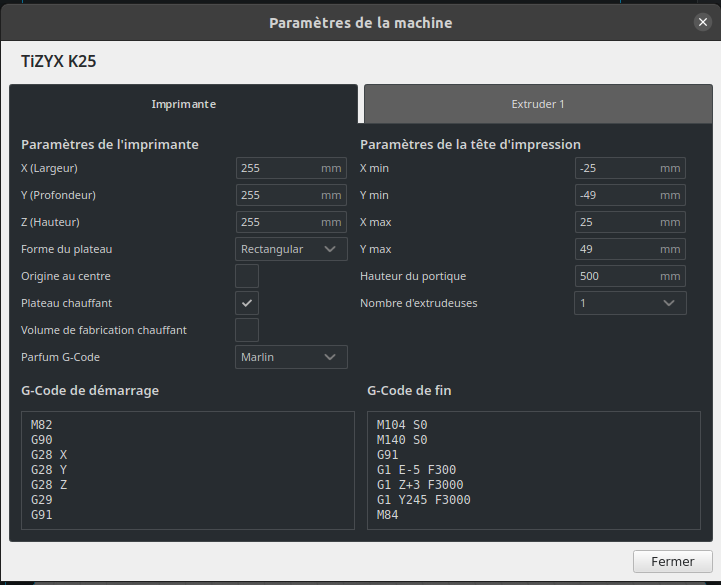Click the X (Largeur) input field

tap(291, 168)
